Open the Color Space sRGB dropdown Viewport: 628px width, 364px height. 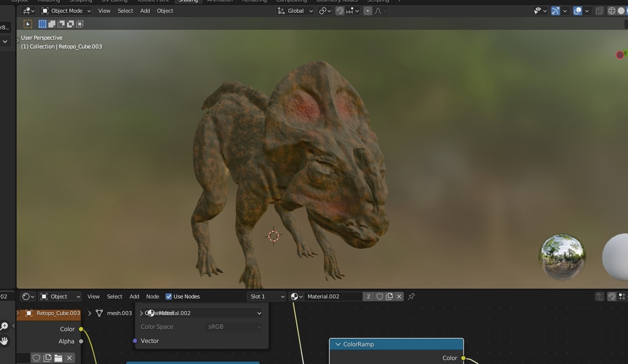233,327
